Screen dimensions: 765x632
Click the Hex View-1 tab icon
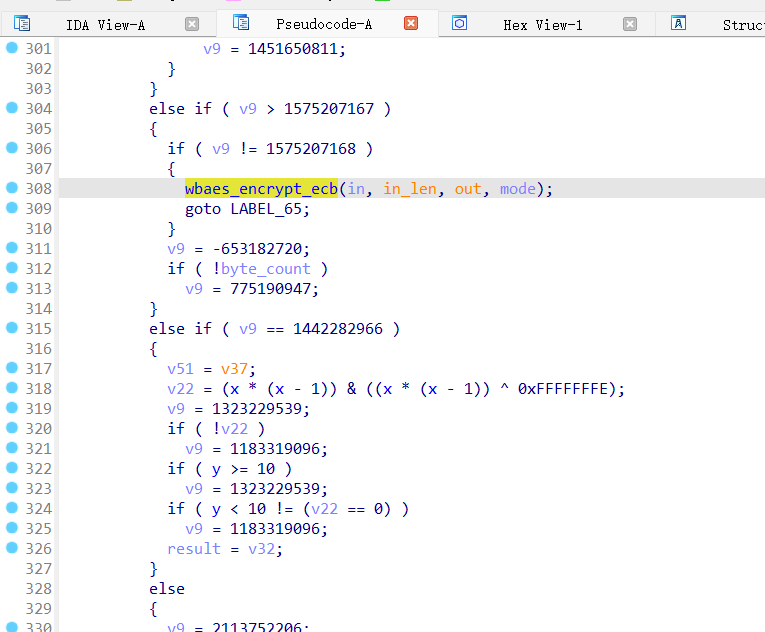(460, 23)
